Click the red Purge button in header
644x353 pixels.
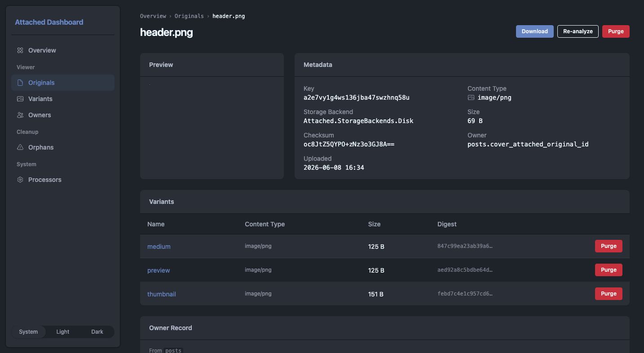[616, 31]
